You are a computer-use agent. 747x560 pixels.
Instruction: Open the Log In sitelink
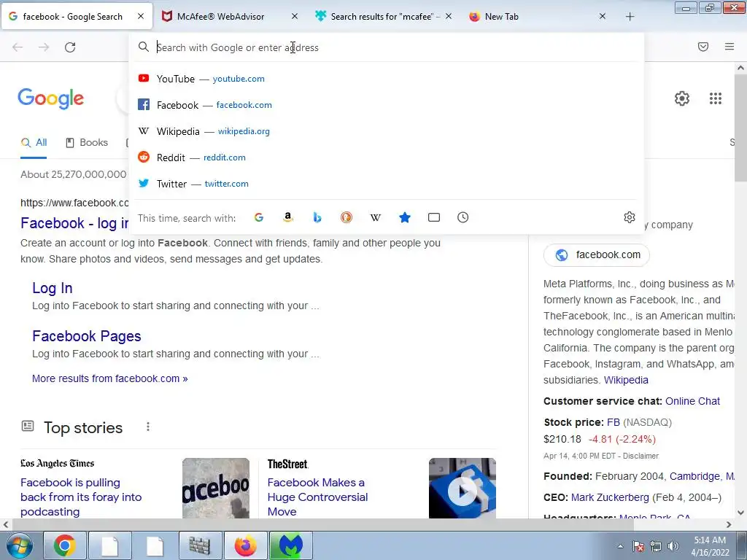(x=53, y=288)
